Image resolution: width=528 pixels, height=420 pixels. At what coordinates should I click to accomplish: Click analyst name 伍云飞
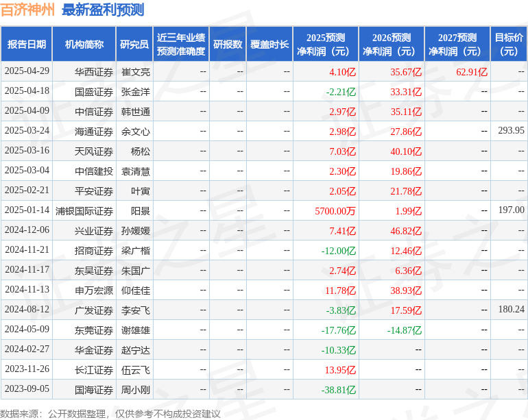pos(136,370)
